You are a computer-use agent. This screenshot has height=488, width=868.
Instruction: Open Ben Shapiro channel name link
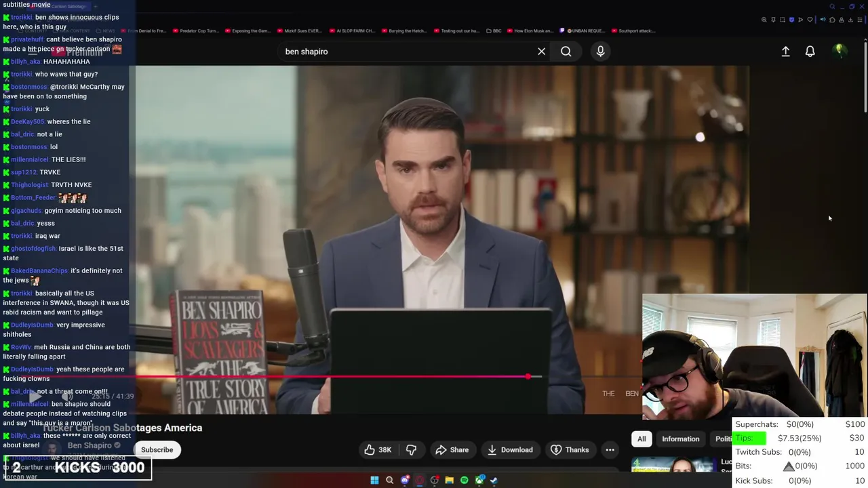tap(90, 445)
